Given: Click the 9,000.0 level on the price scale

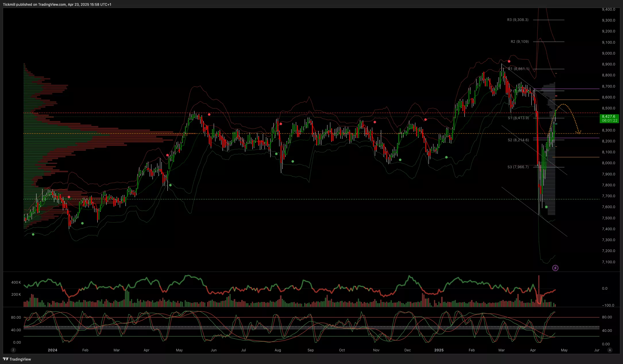Looking at the screenshot, I should coord(608,53).
